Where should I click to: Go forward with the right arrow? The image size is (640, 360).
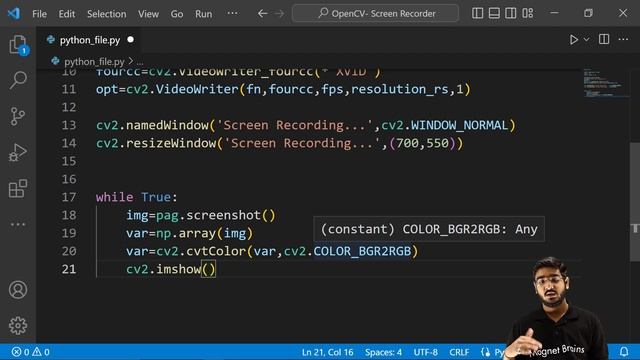pos(280,13)
